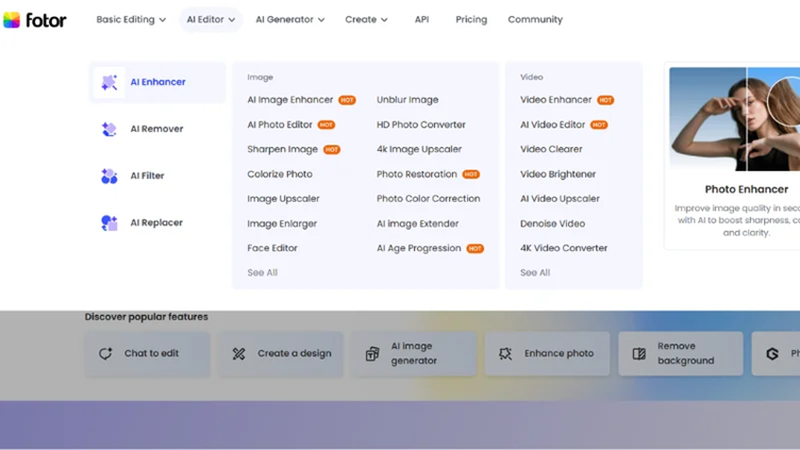Open Photo Restoration tool
Viewport: 800px width, 450px height.
(417, 174)
